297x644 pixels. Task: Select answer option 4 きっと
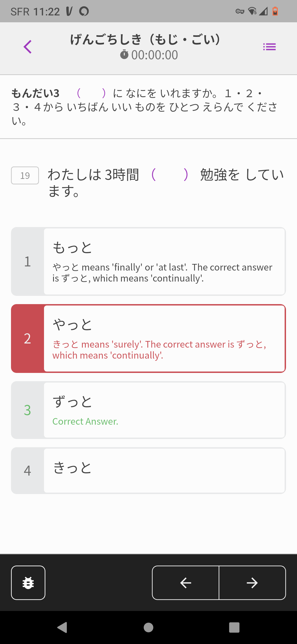tap(164, 471)
